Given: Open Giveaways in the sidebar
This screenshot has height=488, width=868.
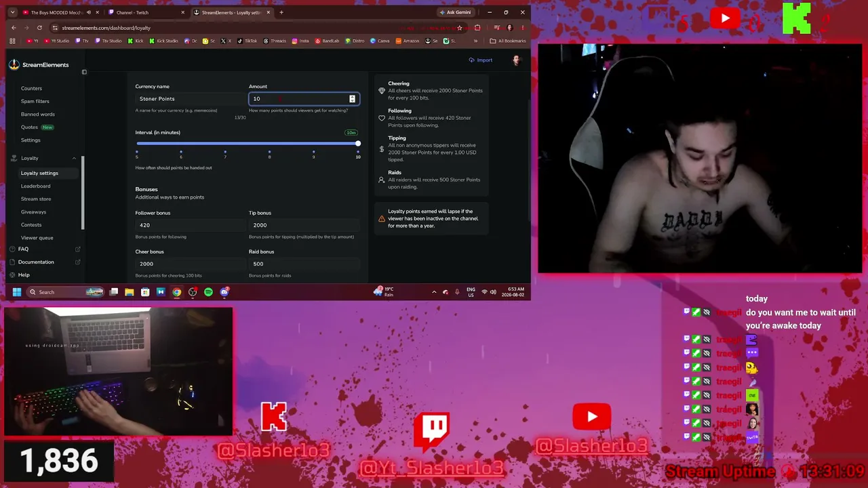Looking at the screenshot, I should coord(33,211).
